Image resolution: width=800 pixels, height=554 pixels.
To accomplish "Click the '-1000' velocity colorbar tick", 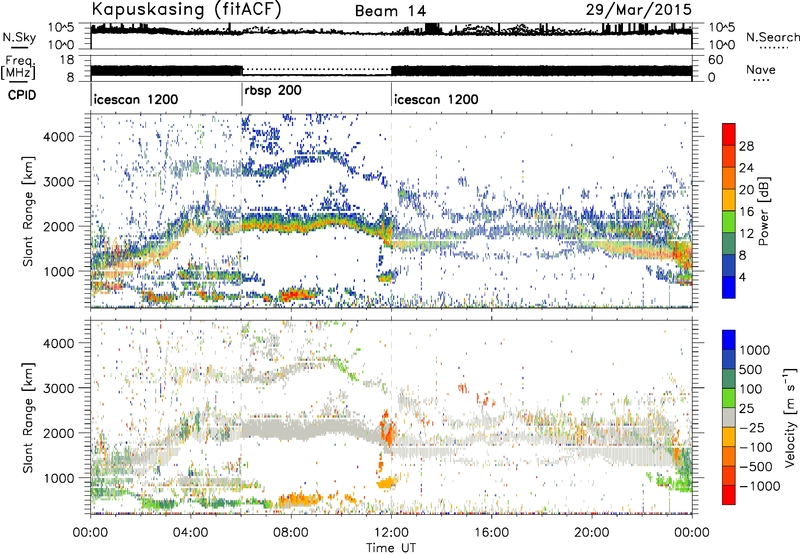I will pyautogui.click(x=759, y=486).
